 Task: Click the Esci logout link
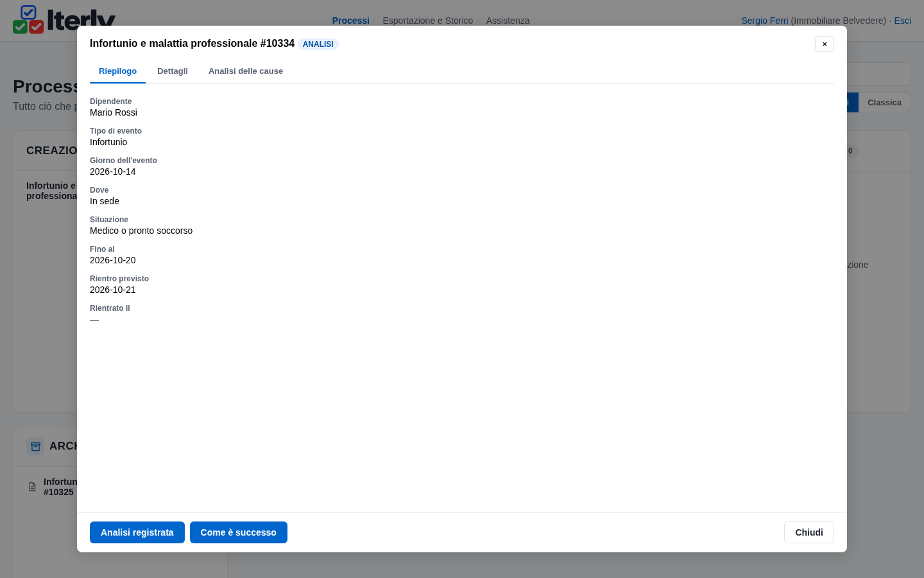(x=902, y=21)
